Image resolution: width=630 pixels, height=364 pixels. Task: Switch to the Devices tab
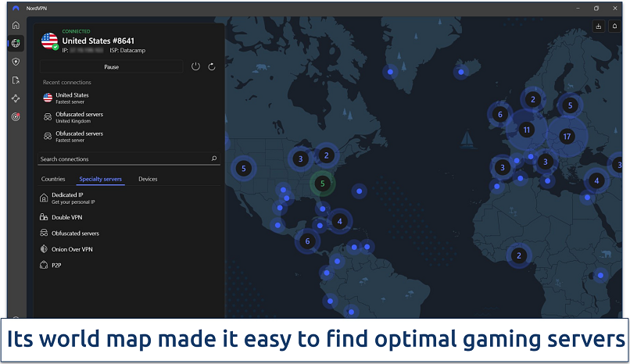[148, 179]
